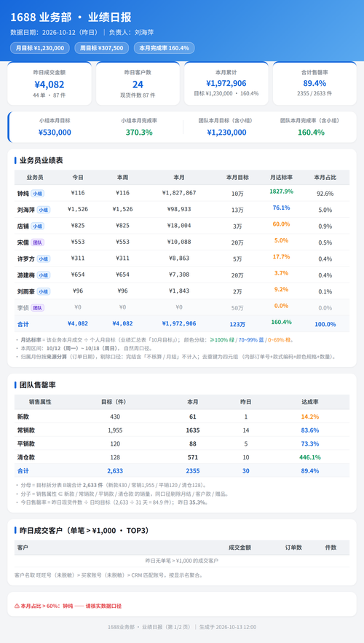364x643 pixels.
Task: Click the 月目标 ¥1,230,000 pill
Action: coord(40,48)
